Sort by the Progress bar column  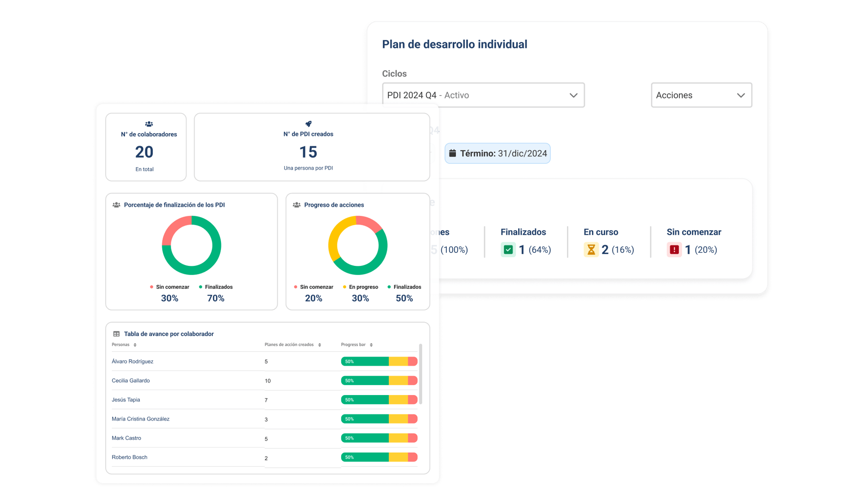click(x=371, y=345)
